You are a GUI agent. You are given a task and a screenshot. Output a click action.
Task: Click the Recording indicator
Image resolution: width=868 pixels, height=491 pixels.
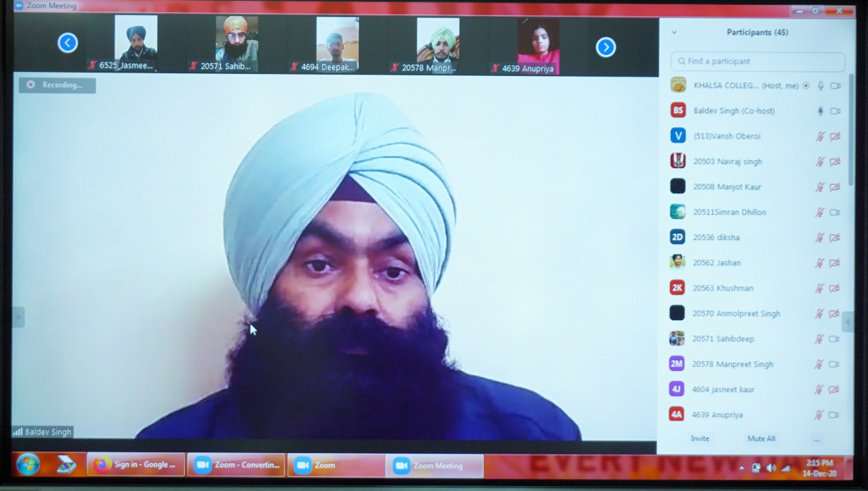57,85
